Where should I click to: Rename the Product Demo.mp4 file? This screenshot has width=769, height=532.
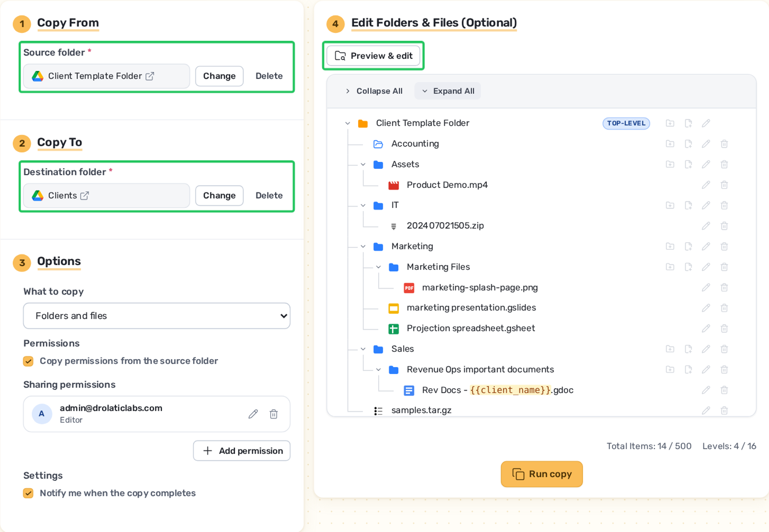tap(706, 185)
